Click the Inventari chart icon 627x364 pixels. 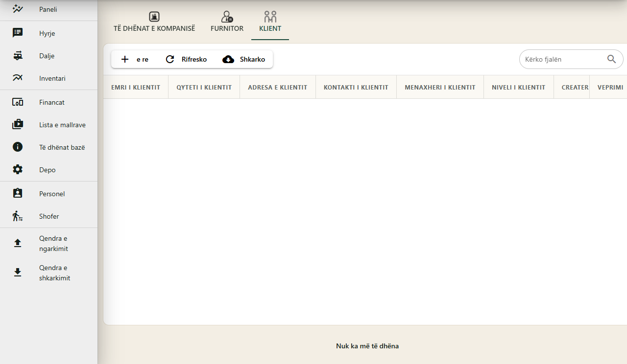click(18, 78)
